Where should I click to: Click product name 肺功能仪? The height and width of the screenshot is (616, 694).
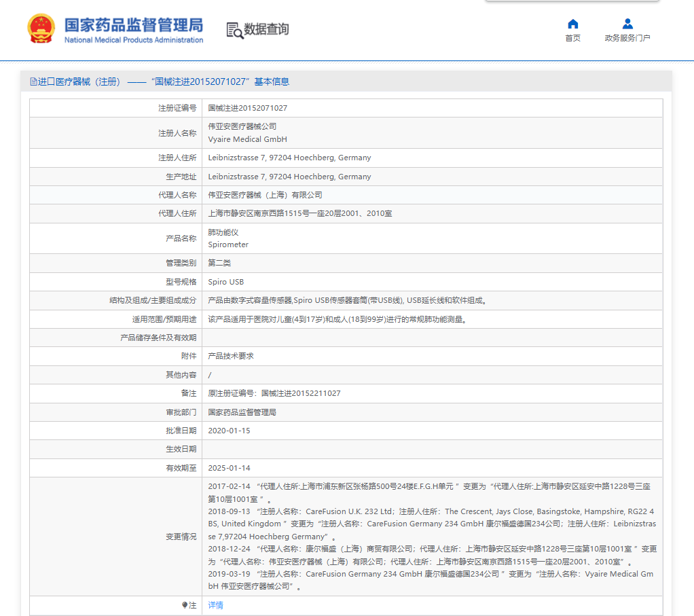223,232
